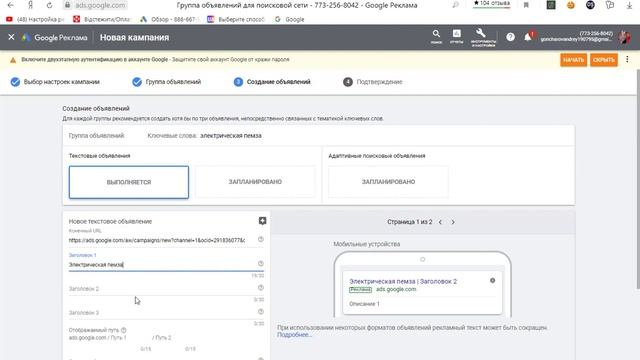640x360 pixels.
Task: Click the Конечный URL field
Action: click(x=157, y=240)
